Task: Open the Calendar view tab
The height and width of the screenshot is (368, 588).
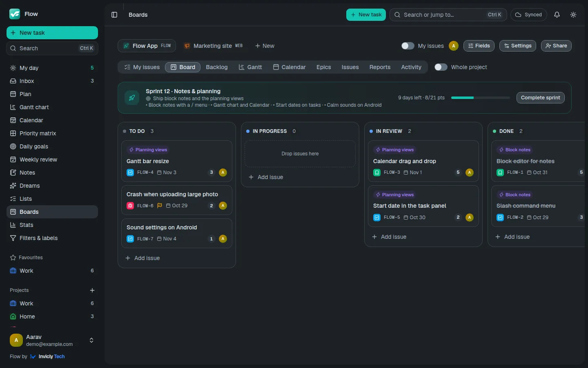Action: (x=290, y=67)
